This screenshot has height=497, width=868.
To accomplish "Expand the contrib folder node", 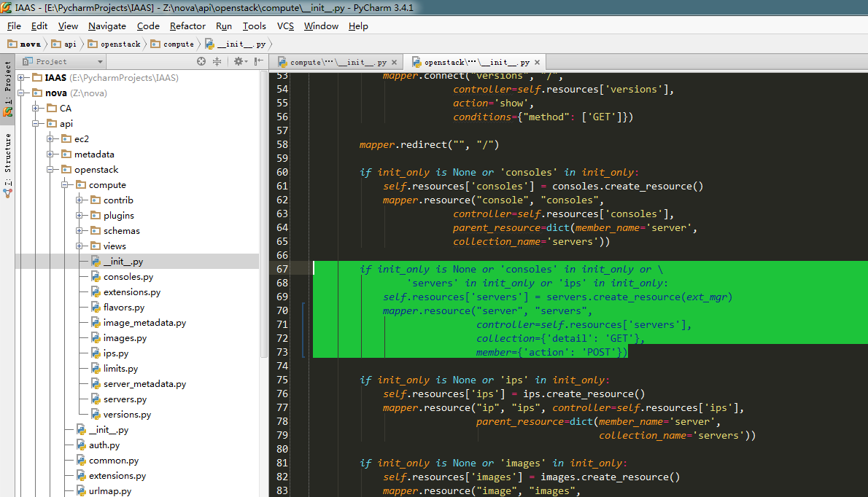I will [x=80, y=200].
